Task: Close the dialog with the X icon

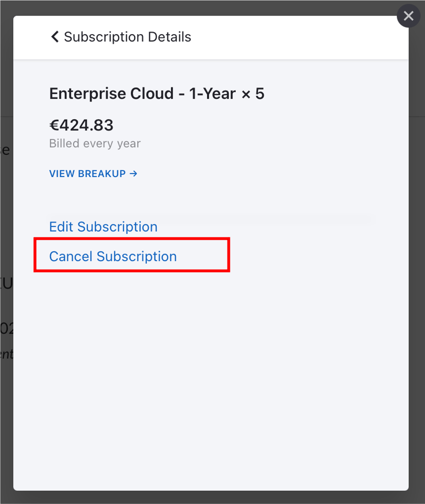Action: [x=408, y=17]
